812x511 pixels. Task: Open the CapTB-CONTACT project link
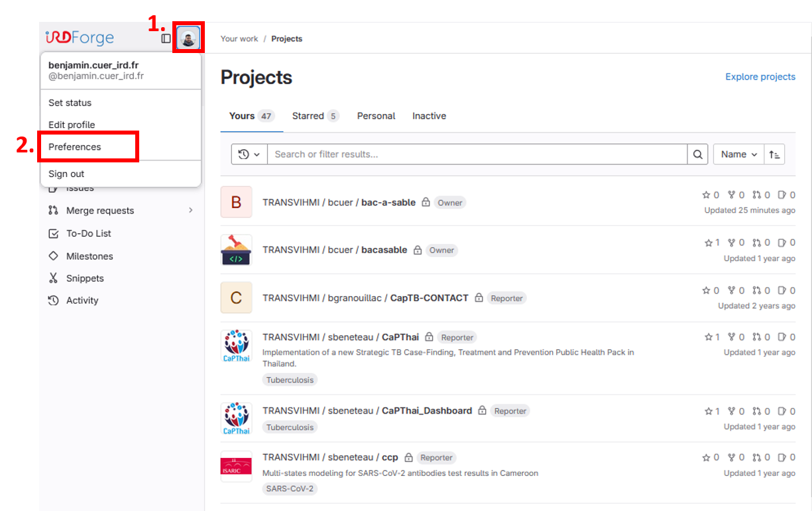pyautogui.click(x=429, y=298)
